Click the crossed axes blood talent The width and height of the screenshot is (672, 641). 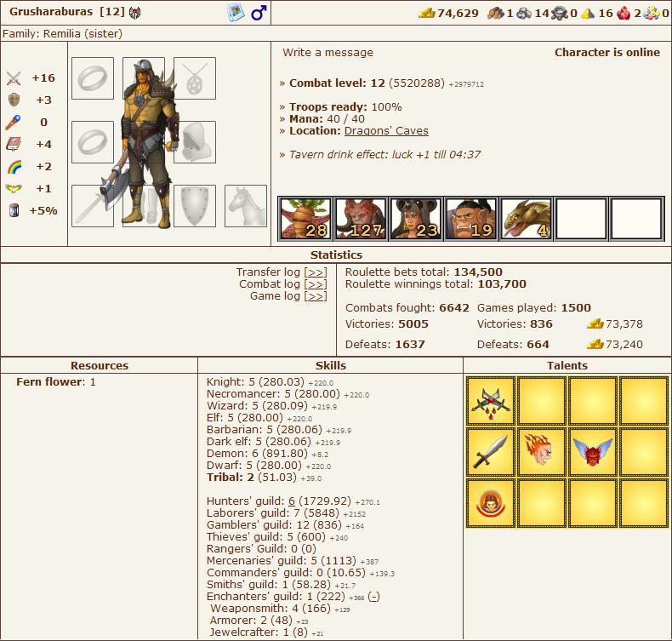coord(491,401)
